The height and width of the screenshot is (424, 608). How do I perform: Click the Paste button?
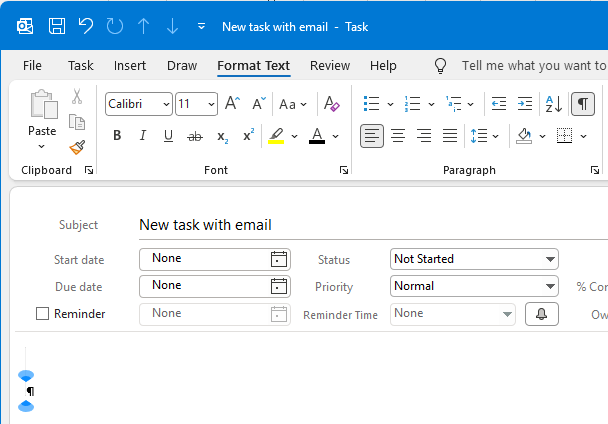pyautogui.click(x=42, y=112)
